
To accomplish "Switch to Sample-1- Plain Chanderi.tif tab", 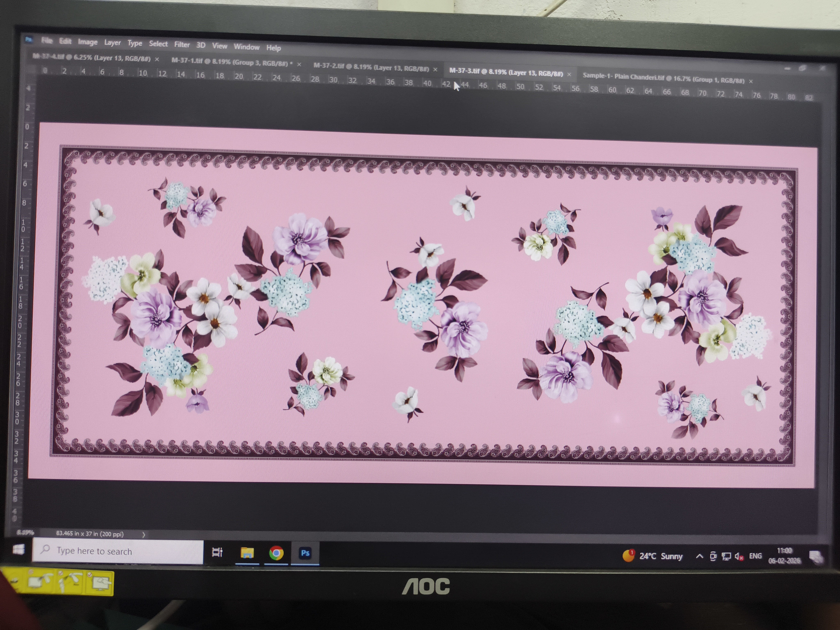I will 663,79.
